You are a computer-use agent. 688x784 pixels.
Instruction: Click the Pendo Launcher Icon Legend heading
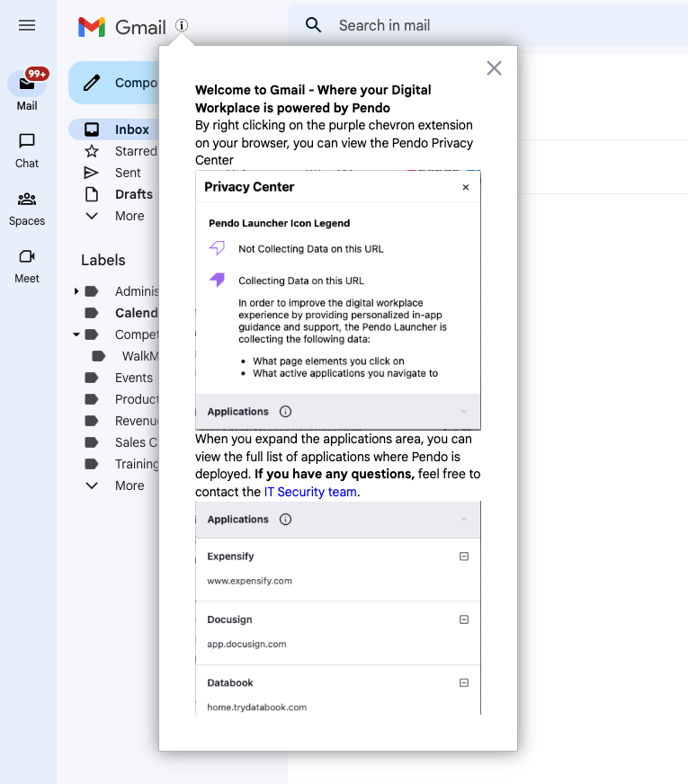(x=279, y=223)
